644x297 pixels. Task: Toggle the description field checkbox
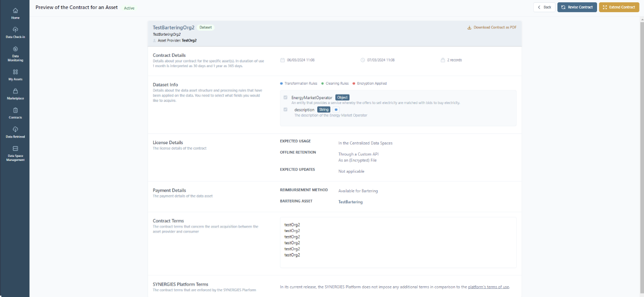(x=285, y=109)
